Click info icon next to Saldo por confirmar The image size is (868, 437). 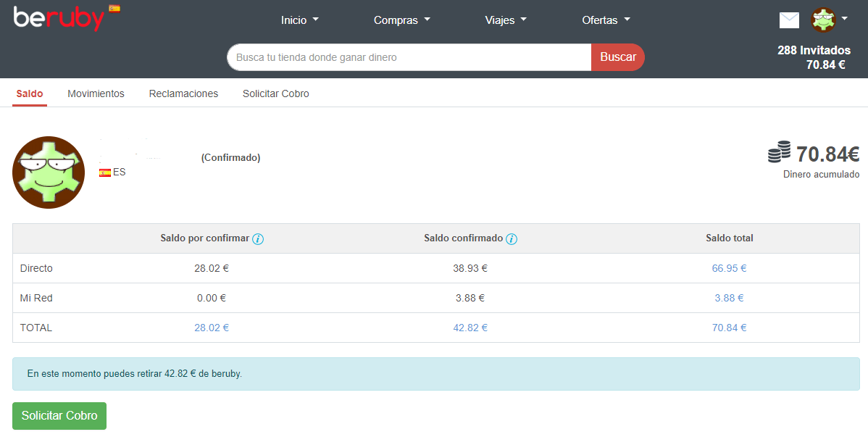coord(258,239)
